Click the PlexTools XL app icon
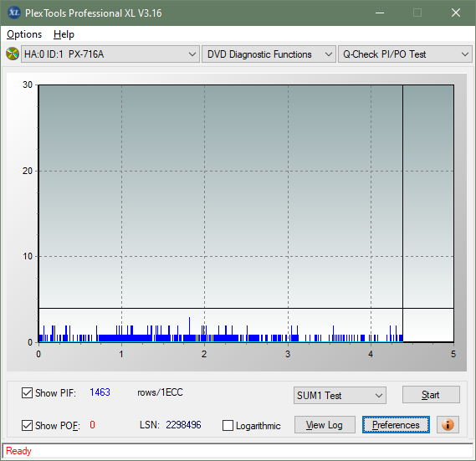476x461 pixels. pyautogui.click(x=14, y=13)
